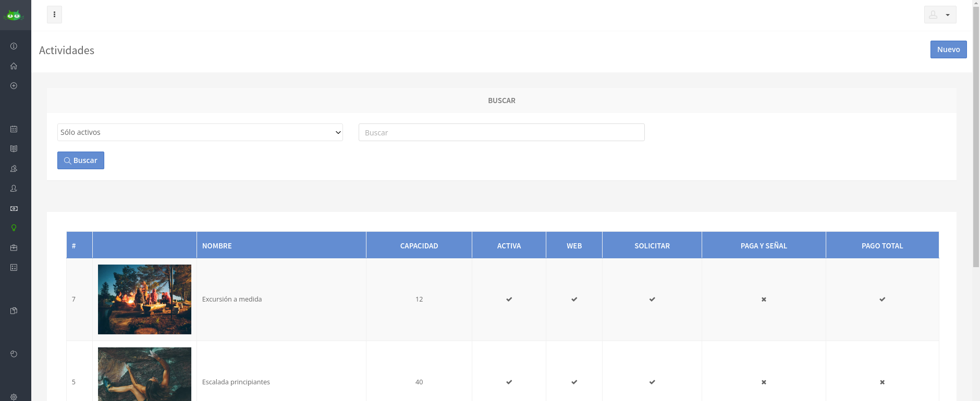Click the vertical three-dots menu toggle

(x=54, y=15)
